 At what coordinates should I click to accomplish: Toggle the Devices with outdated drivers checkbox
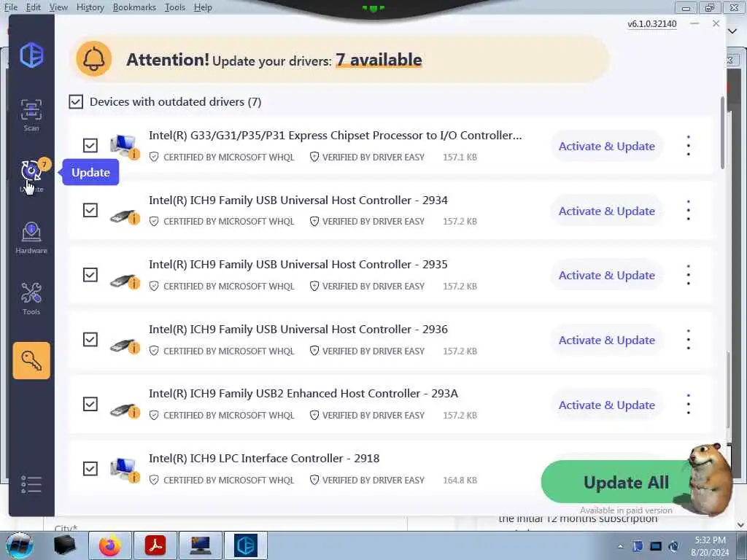click(x=76, y=101)
